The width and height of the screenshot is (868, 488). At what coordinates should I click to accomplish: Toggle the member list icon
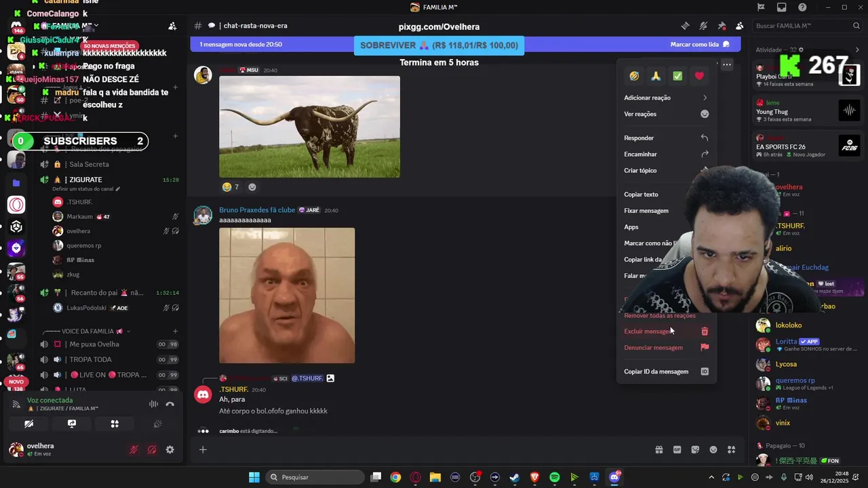tap(739, 26)
